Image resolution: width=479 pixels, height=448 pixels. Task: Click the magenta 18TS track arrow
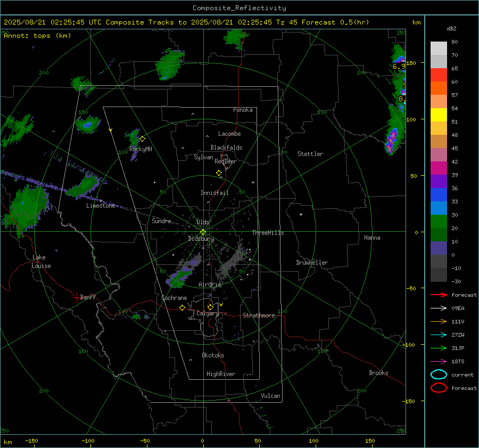(439, 362)
